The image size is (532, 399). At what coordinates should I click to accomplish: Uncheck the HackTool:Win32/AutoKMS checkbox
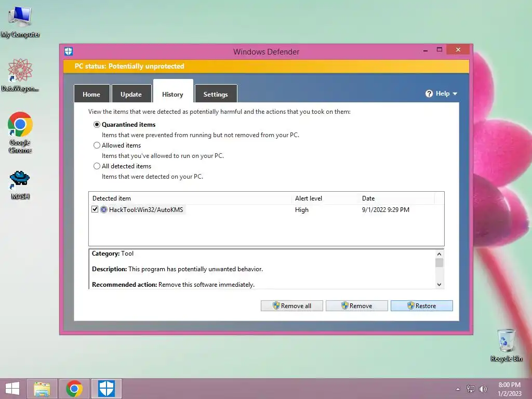tap(95, 209)
